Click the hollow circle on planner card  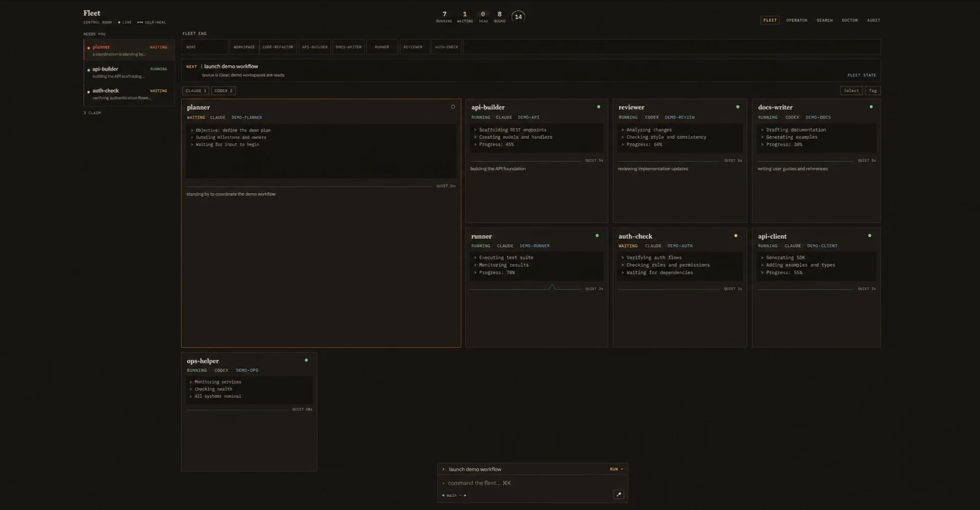click(x=453, y=107)
